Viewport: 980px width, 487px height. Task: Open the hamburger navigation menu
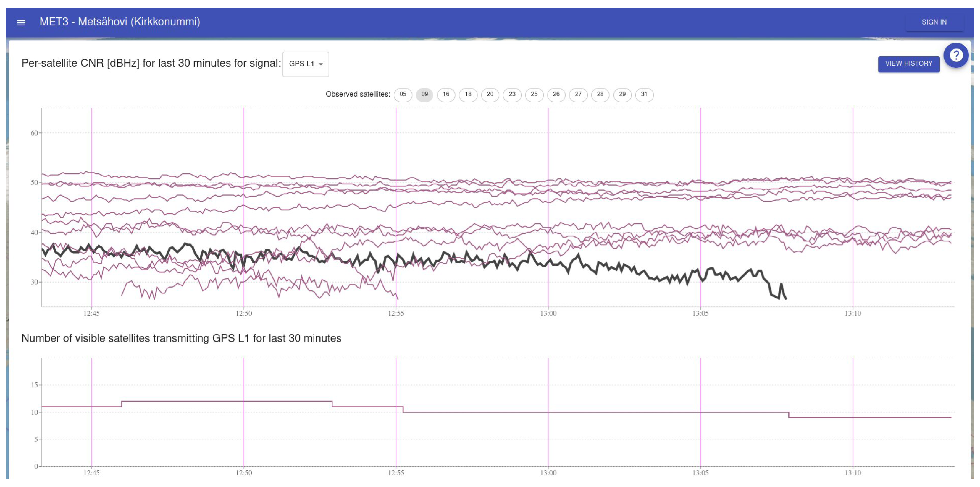pyautogui.click(x=21, y=22)
